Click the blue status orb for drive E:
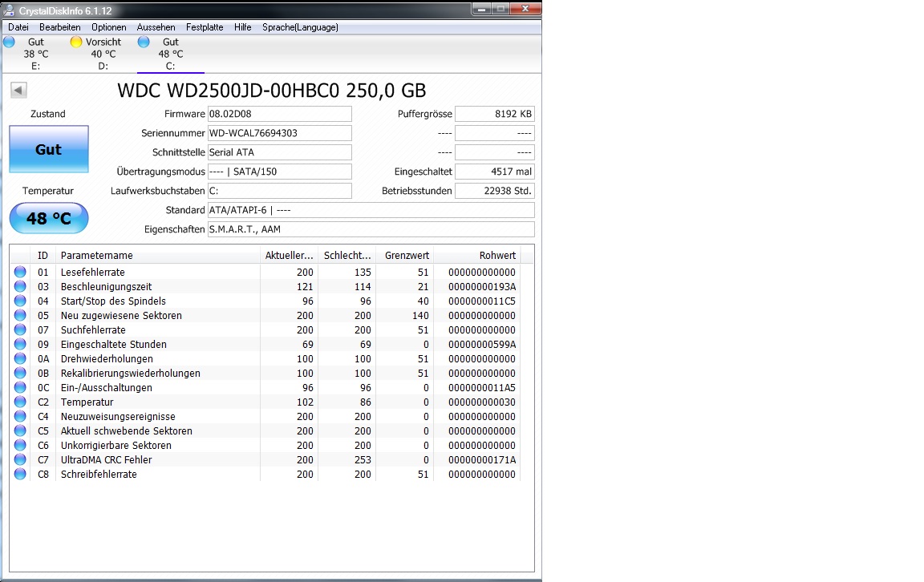 pos(9,42)
